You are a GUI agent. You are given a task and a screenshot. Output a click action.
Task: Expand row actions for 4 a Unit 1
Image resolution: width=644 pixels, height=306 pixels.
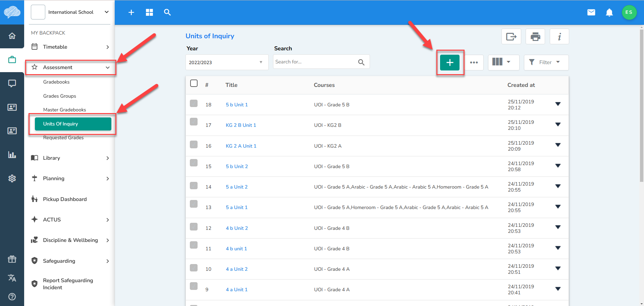click(x=558, y=289)
